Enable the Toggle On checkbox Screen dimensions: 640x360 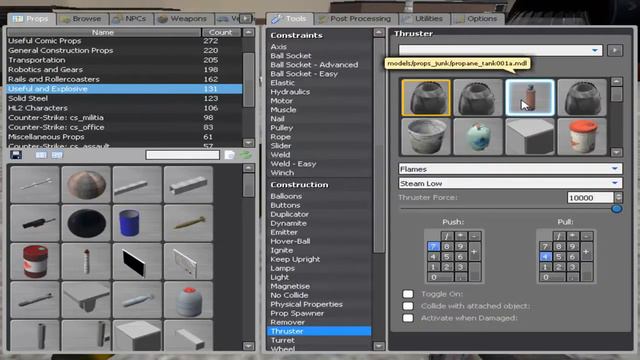pos(408,294)
